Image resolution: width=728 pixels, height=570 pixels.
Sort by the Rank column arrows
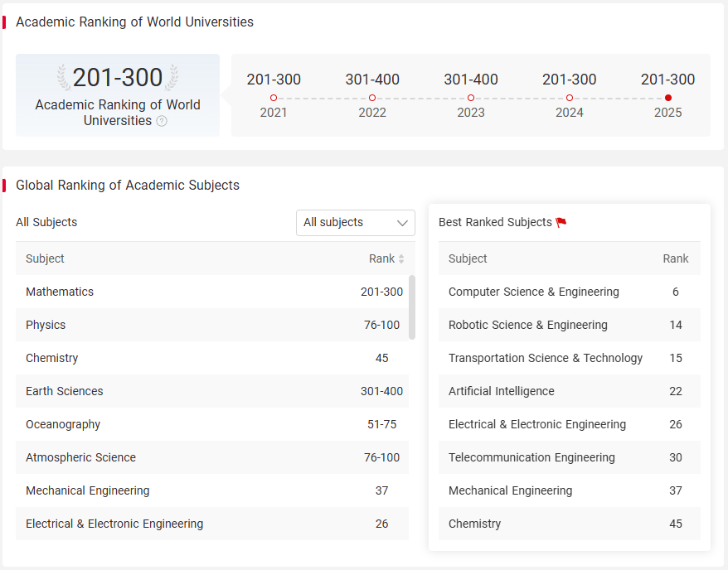coord(401,258)
